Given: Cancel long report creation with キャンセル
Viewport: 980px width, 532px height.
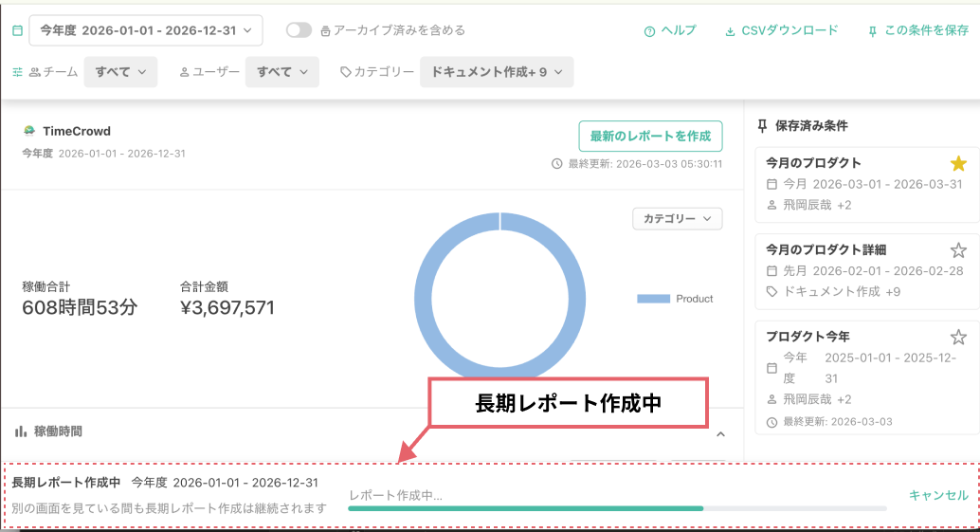Looking at the screenshot, I should [938, 495].
